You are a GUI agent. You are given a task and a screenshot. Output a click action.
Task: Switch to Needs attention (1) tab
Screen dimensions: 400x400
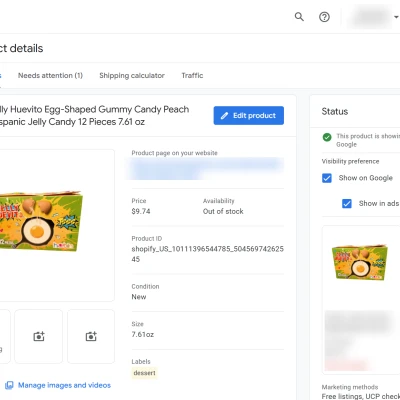[x=50, y=76]
